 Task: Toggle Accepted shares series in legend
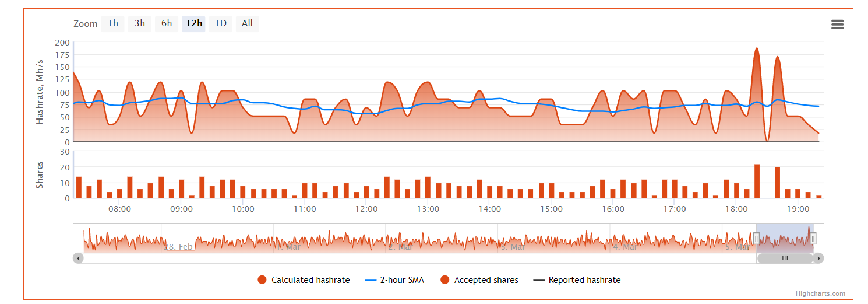pos(479,280)
